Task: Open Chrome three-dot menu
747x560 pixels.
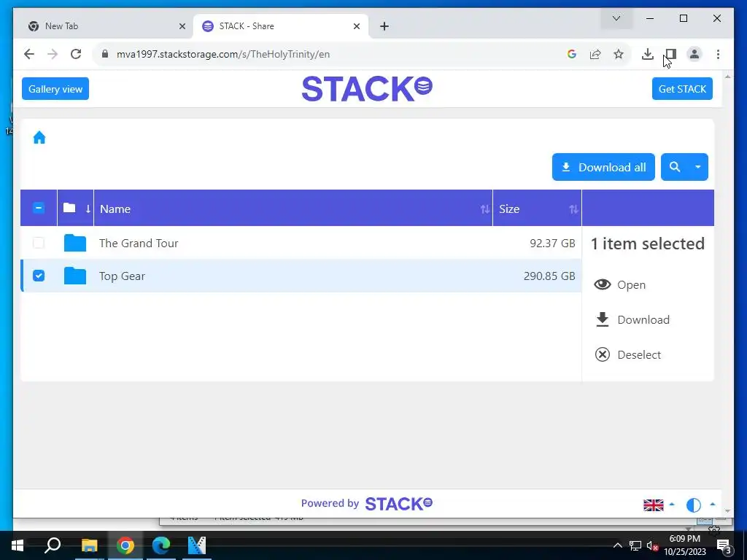Action: click(x=718, y=54)
